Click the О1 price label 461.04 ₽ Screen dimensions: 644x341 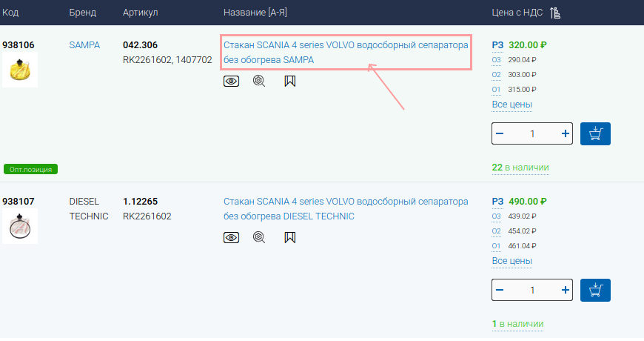(496, 246)
